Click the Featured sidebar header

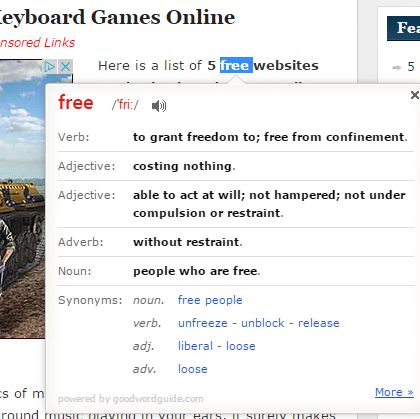tap(403, 28)
